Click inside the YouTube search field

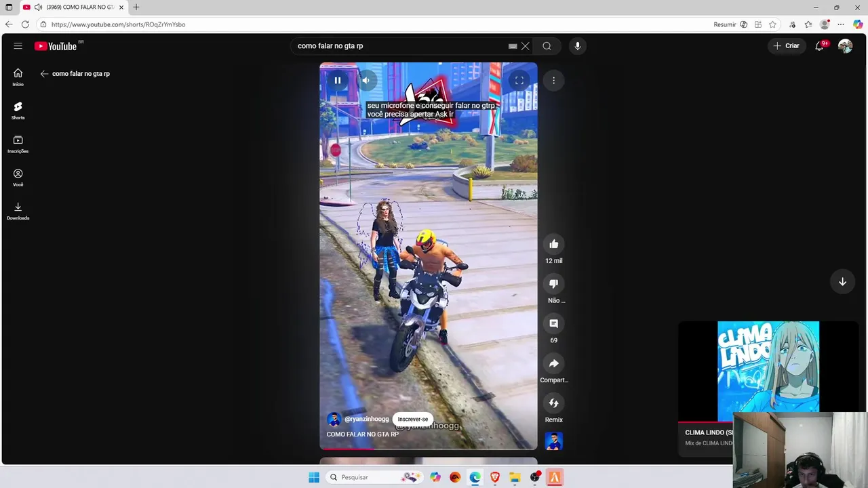[x=400, y=46]
